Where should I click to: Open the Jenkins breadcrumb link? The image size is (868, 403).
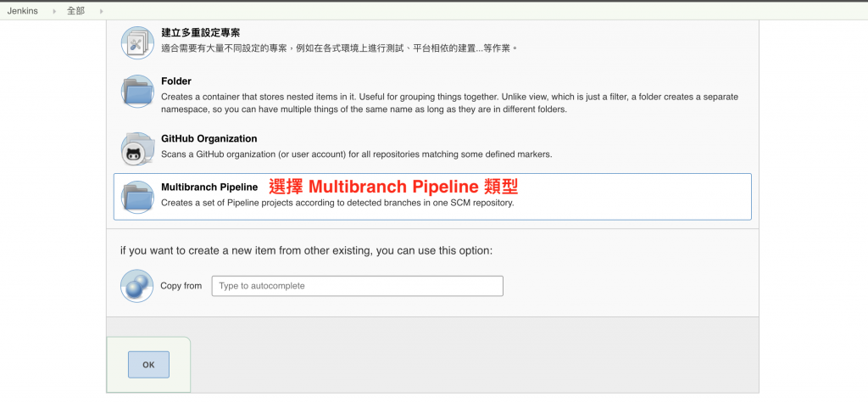click(x=23, y=11)
